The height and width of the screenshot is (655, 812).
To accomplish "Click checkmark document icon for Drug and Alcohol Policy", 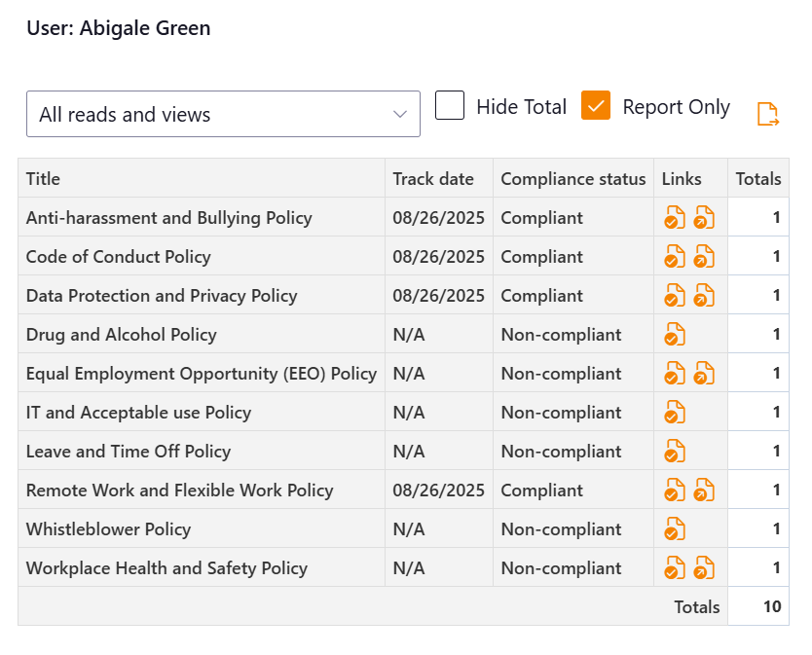I will pos(675,334).
